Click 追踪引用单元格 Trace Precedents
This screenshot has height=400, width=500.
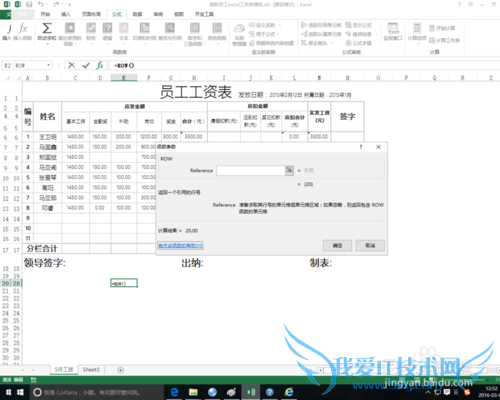[x=321, y=25]
